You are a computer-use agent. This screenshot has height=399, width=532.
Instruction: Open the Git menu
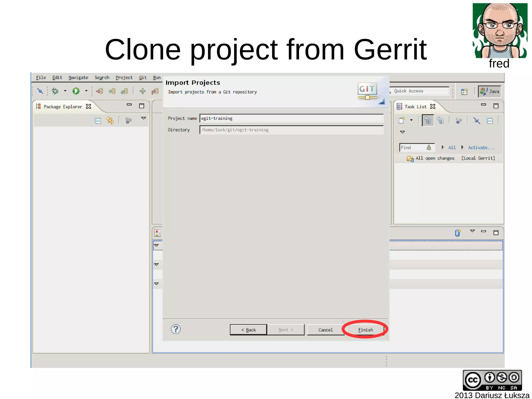point(143,77)
